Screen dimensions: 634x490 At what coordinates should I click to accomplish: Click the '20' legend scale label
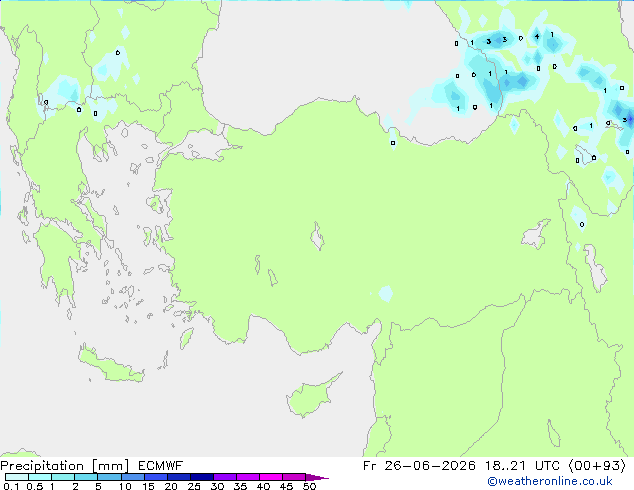pyautogui.click(x=171, y=486)
